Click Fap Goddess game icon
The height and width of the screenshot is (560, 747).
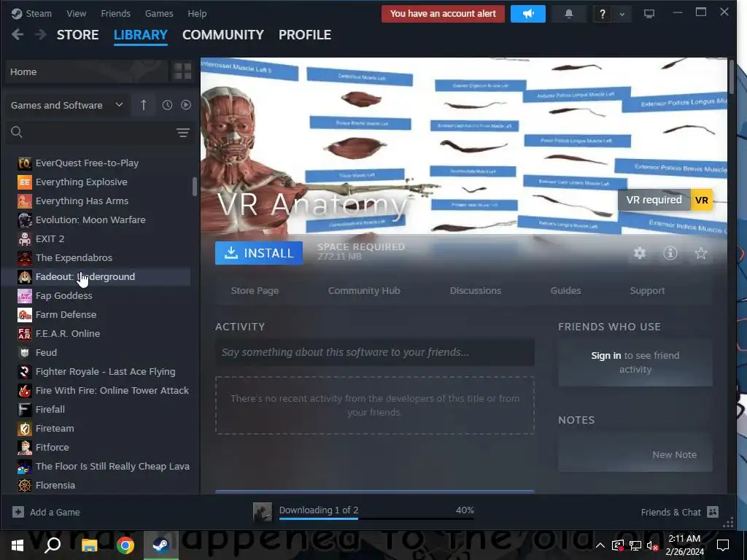(x=24, y=296)
